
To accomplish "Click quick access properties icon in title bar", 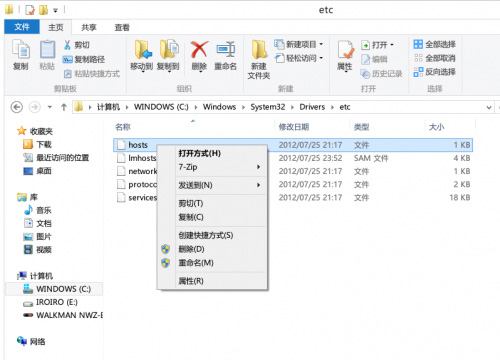I will click(x=30, y=10).
